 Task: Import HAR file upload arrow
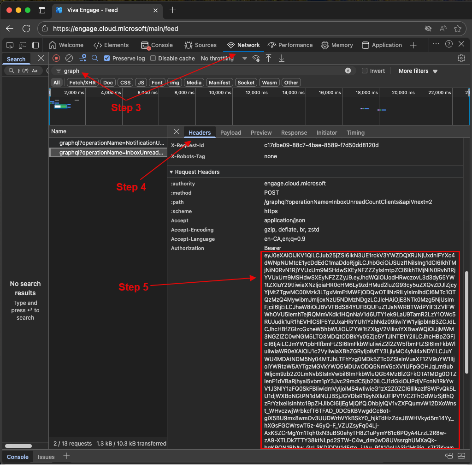(268, 58)
